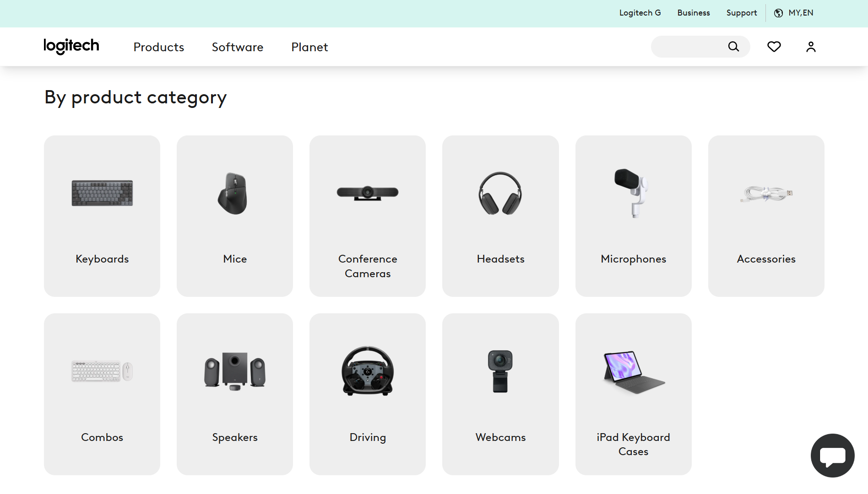Viewport: 868px width, 494px height.
Task: Select the Mice category card
Action: coord(234,215)
